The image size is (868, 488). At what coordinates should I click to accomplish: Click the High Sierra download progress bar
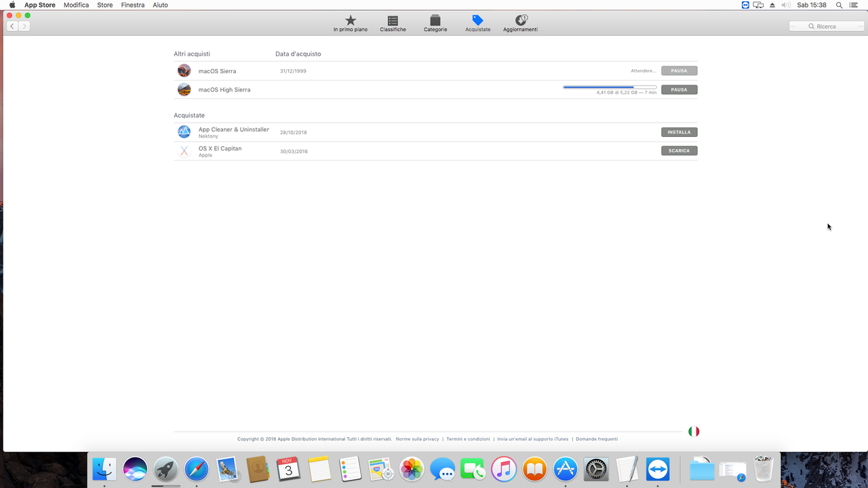[610, 87]
